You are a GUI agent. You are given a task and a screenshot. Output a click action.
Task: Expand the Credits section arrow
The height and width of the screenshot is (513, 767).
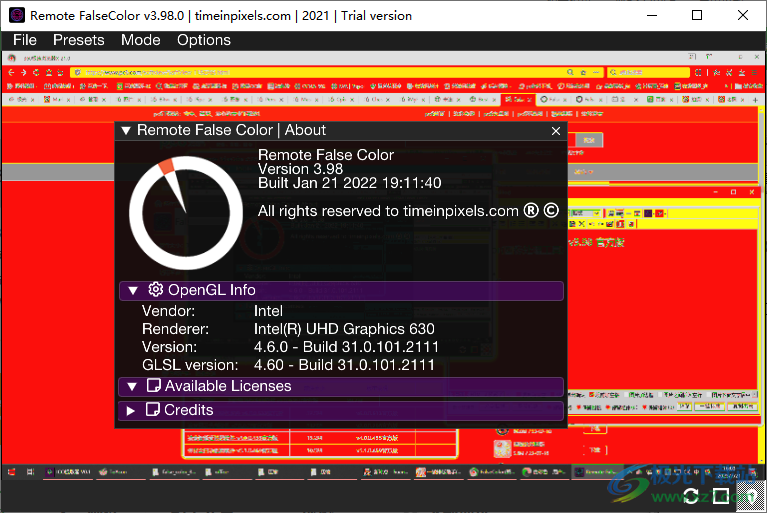click(x=131, y=411)
